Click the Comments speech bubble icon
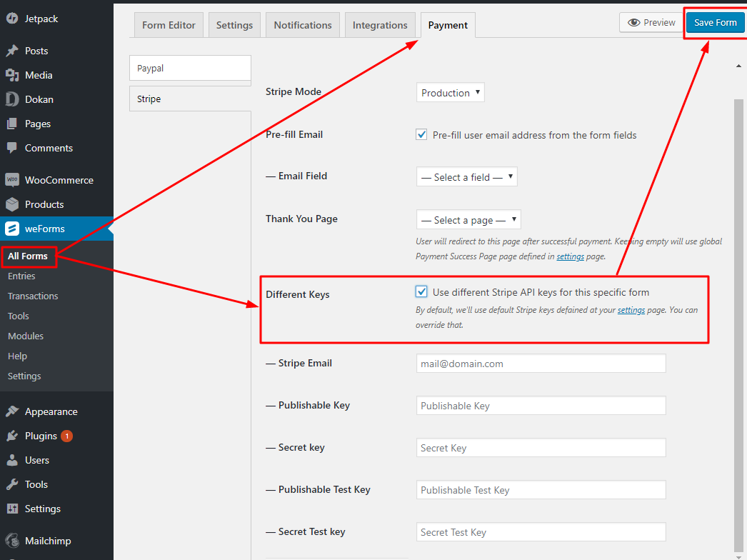The height and width of the screenshot is (560, 747). click(12, 148)
